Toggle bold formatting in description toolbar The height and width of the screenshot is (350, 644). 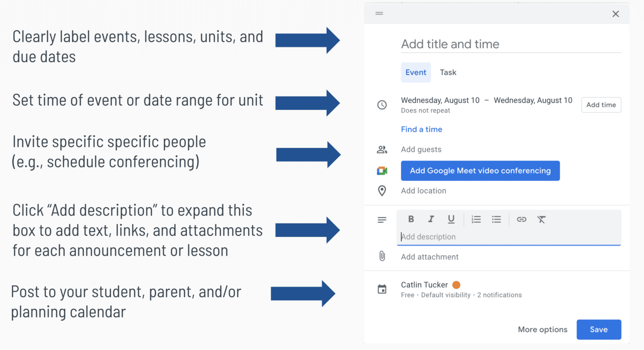tap(411, 219)
